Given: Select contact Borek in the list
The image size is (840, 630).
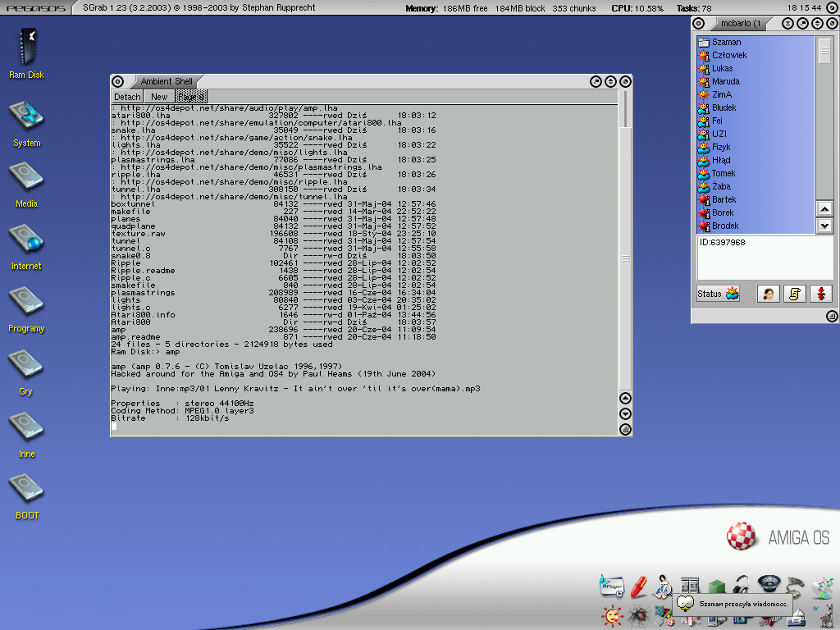Looking at the screenshot, I should click(756, 212).
